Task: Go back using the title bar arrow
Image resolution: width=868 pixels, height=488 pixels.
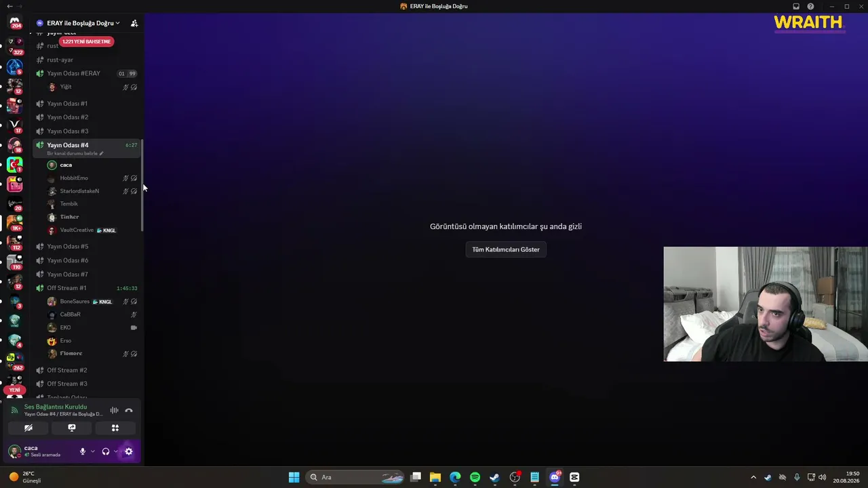Action: coord(9,6)
